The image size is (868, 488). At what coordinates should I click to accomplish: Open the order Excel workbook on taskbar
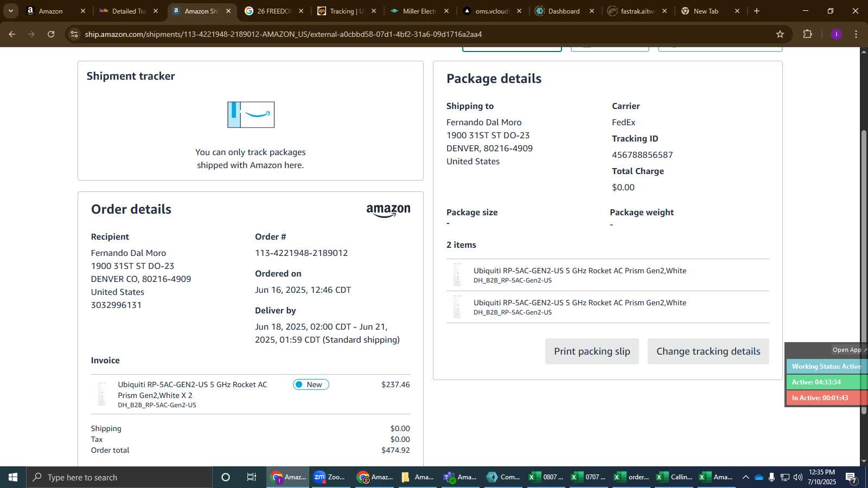[631, 477]
